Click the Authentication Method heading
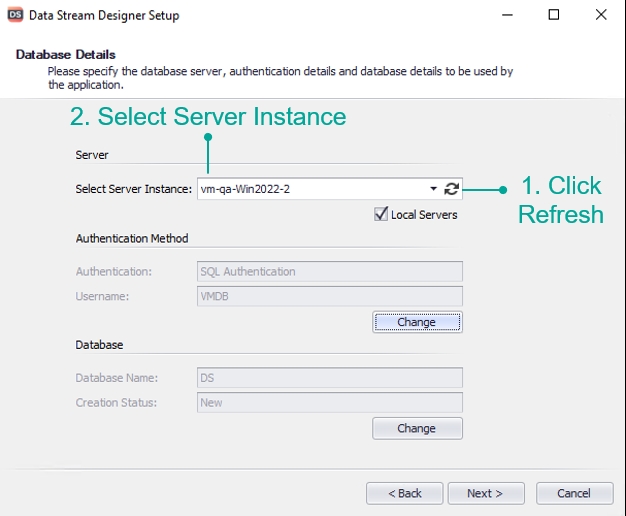626x516 pixels. [x=132, y=238]
